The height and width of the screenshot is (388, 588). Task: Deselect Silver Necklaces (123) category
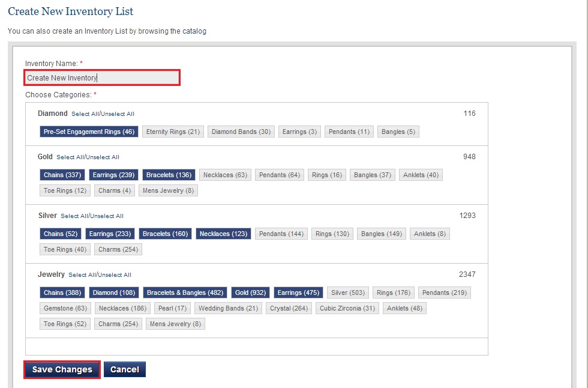tap(223, 234)
